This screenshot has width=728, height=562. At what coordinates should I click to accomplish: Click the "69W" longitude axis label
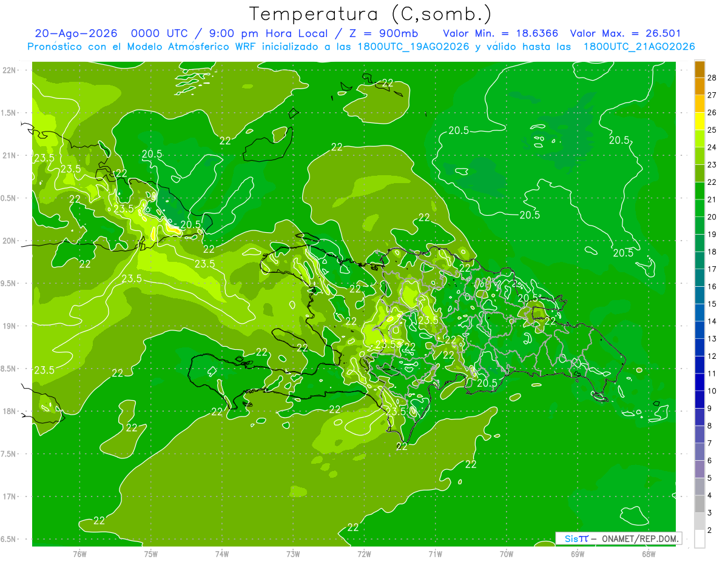578,553
